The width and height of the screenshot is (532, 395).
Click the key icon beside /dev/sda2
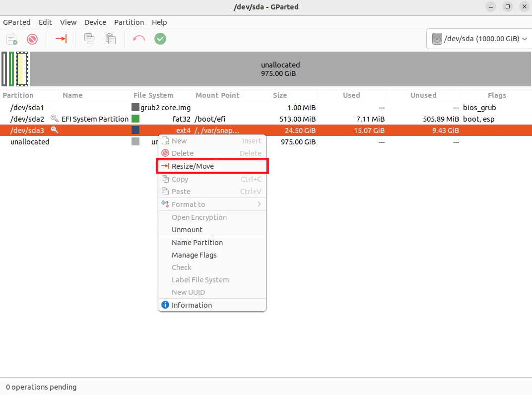[x=54, y=119]
